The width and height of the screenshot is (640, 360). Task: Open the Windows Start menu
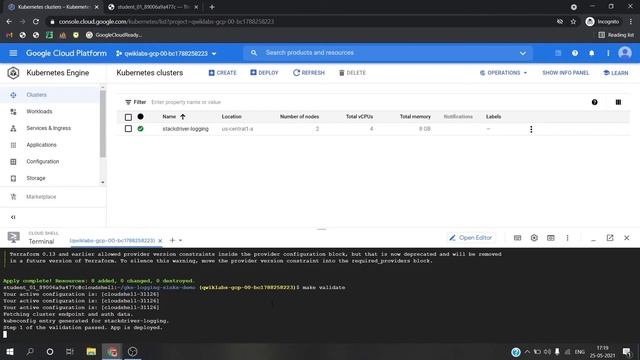10,351
